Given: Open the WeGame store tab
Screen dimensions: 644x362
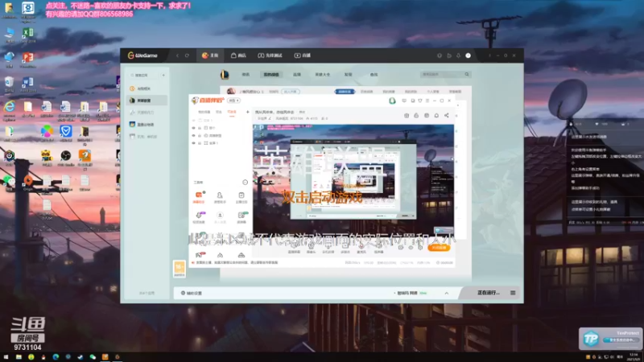Looking at the screenshot, I should click(x=238, y=56).
